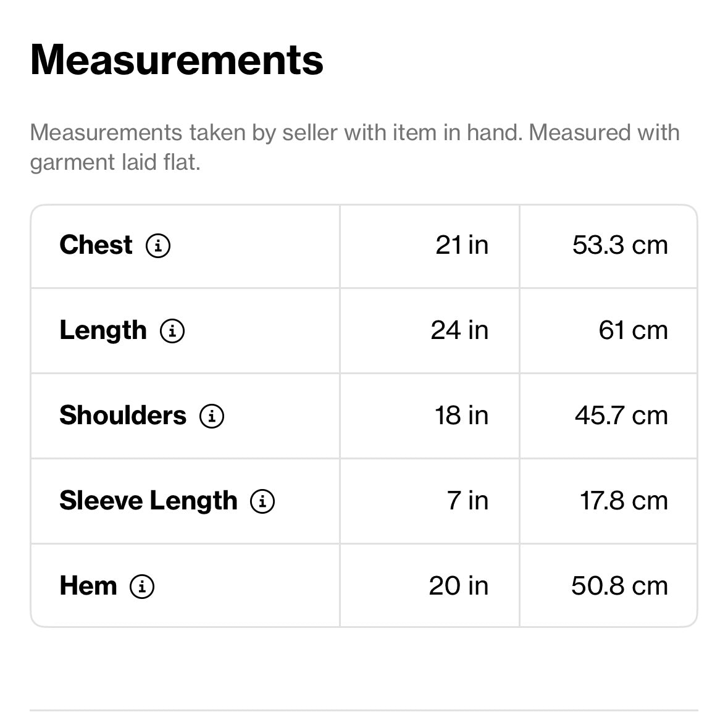The width and height of the screenshot is (728, 728).
Task: Select the 45.7 cm shoulders value
Action: click(x=621, y=416)
